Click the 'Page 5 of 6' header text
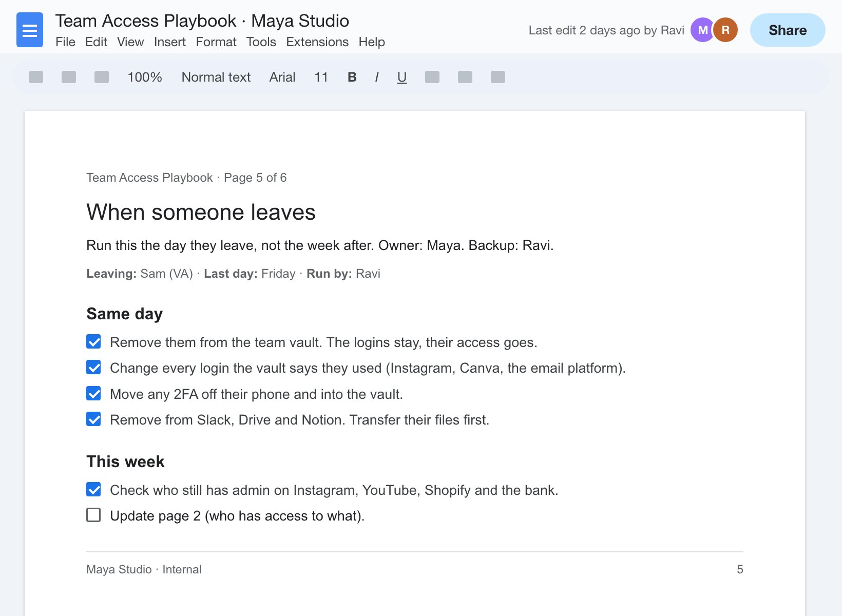The width and height of the screenshot is (842, 616). (255, 178)
